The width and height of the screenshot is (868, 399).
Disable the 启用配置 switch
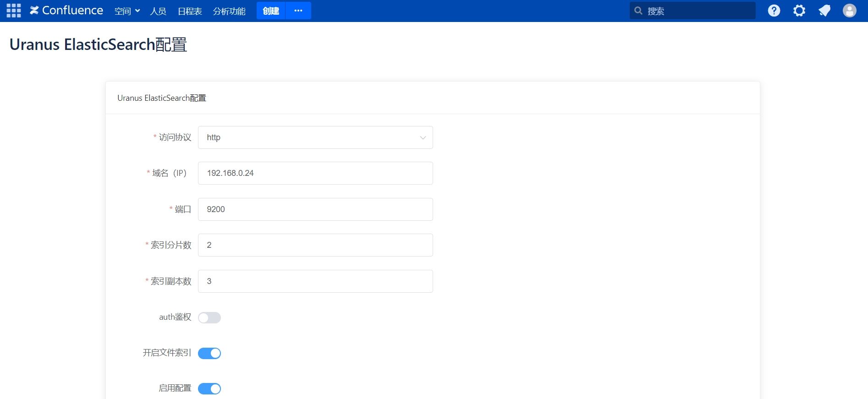[x=209, y=389]
